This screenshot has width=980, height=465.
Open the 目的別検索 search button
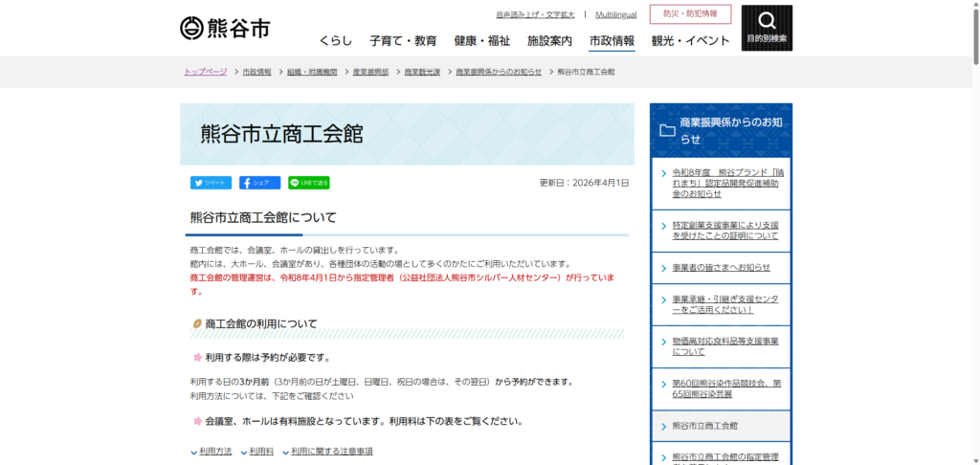pyautogui.click(x=767, y=28)
